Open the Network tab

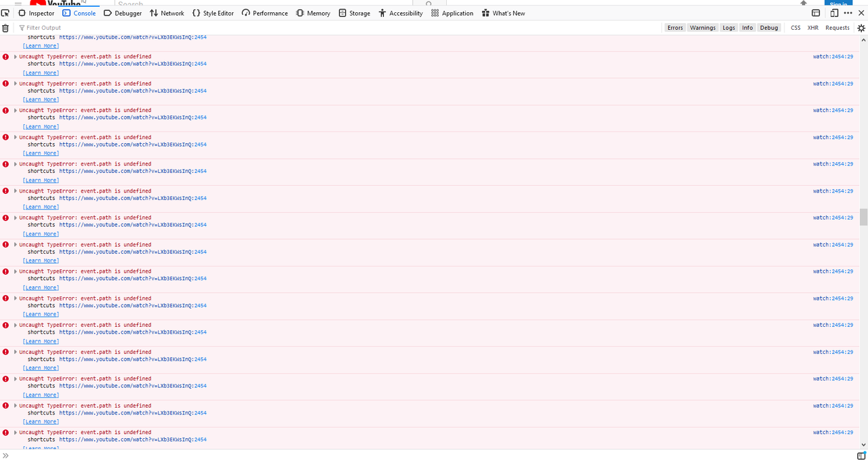point(167,13)
